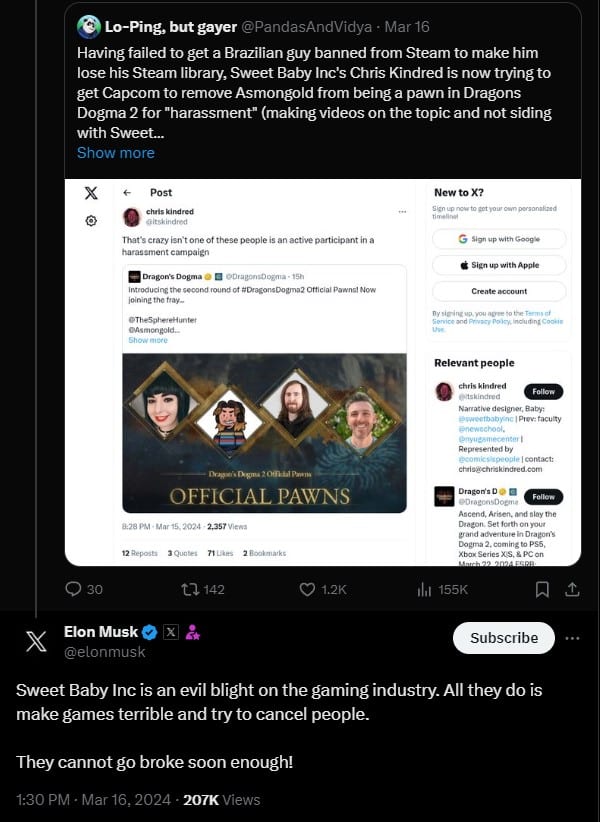Click the X affiliation badge beside Elon Musk
Screen dimensions: 600x822
click(x=170, y=632)
